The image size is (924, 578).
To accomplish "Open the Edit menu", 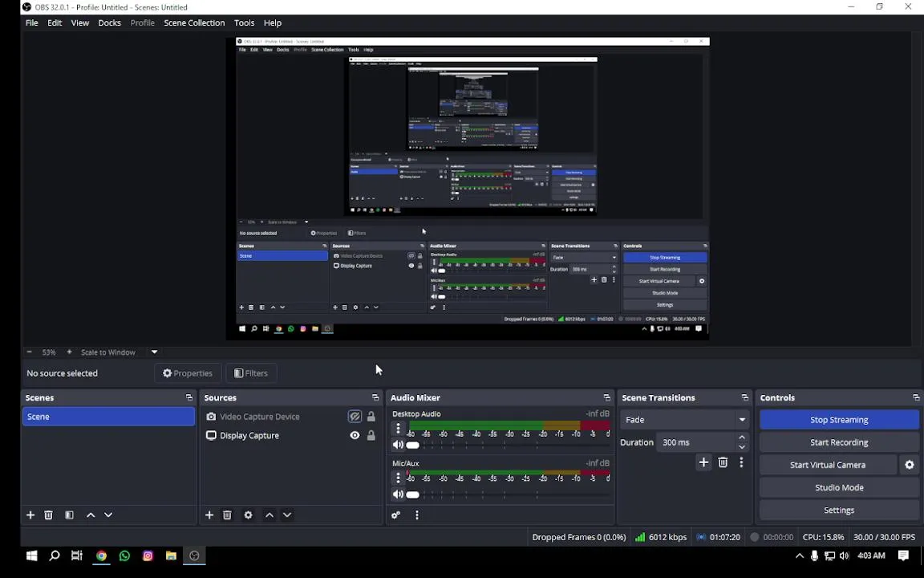I will pyautogui.click(x=55, y=22).
